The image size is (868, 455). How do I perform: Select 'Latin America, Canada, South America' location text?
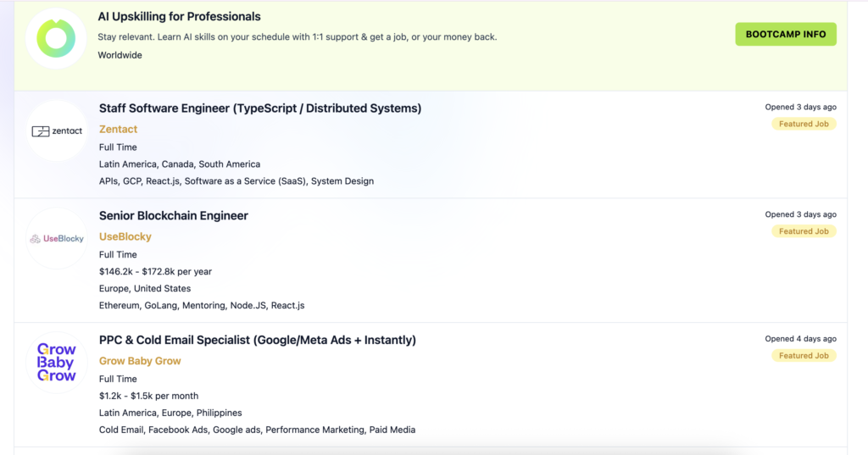click(180, 164)
